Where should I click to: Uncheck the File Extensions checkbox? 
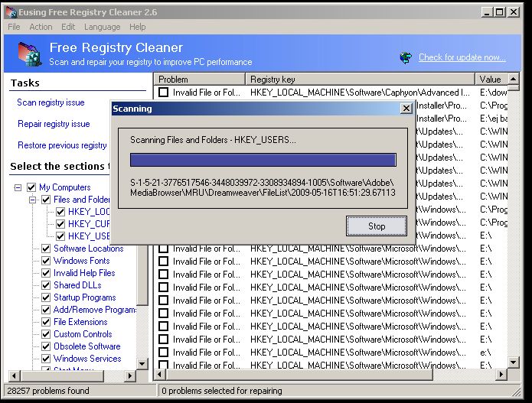[x=46, y=322]
